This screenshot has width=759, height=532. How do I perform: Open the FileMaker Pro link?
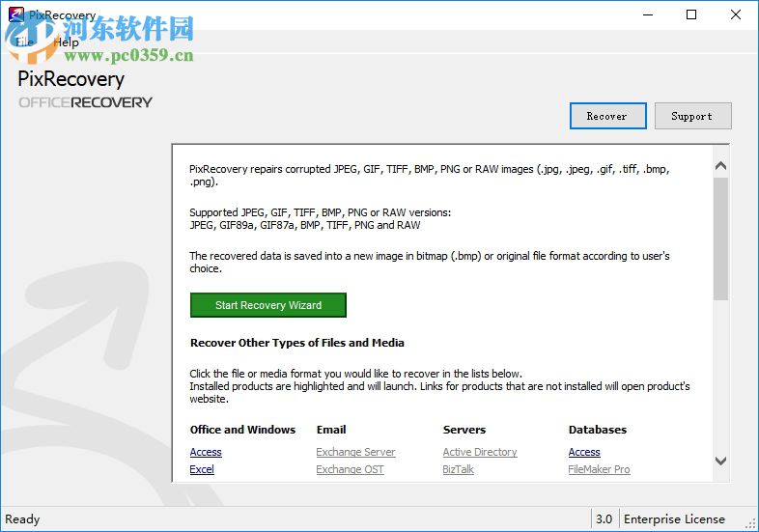(600, 469)
